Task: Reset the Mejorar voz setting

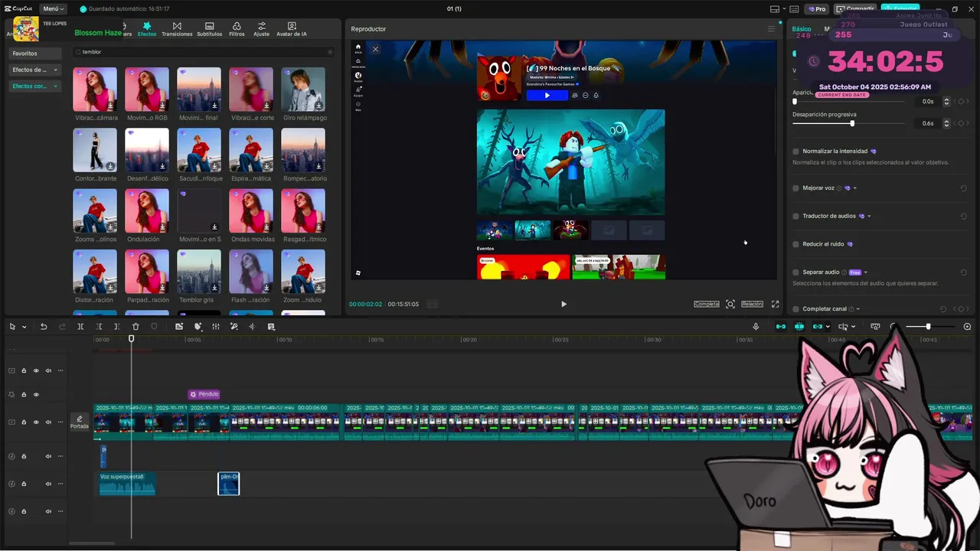Action: pyautogui.click(x=963, y=188)
